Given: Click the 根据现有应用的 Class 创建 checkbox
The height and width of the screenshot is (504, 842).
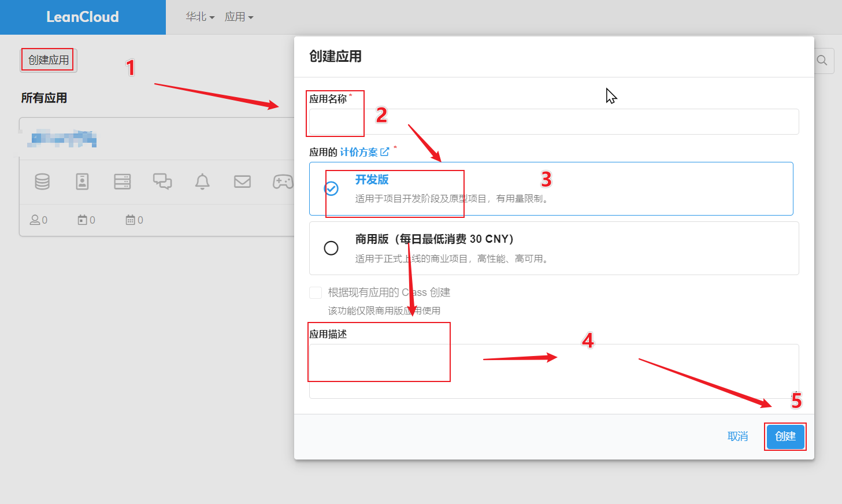Looking at the screenshot, I should click(315, 292).
